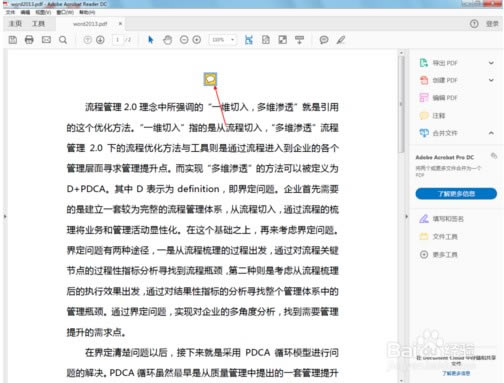Select the word2013.pdf document tab

tap(90, 24)
